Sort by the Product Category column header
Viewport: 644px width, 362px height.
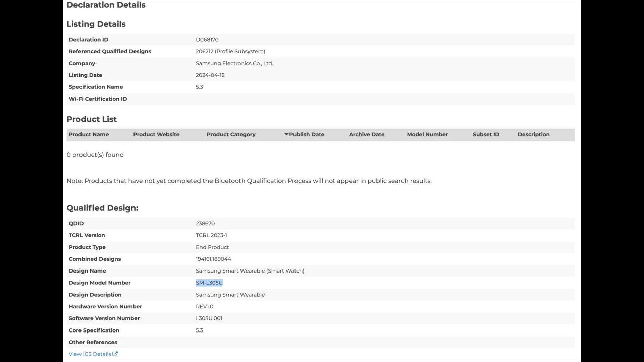pyautogui.click(x=231, y=134)
